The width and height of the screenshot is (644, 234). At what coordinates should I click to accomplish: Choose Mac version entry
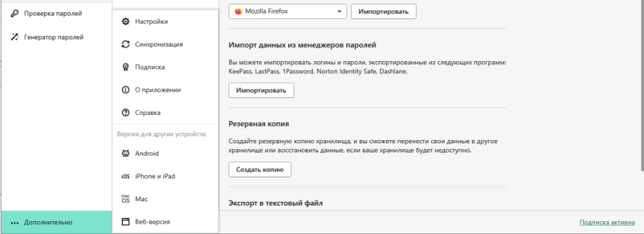click(x=165, y=199)
